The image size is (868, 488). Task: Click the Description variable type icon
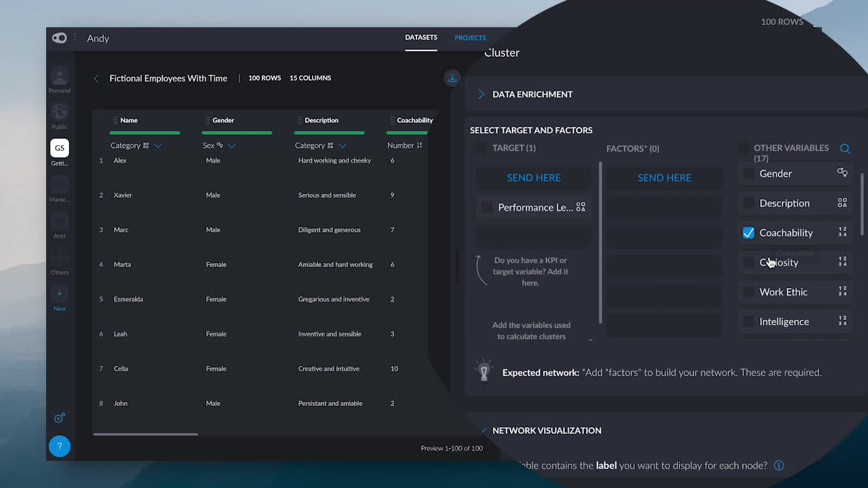tap(842, 203)
